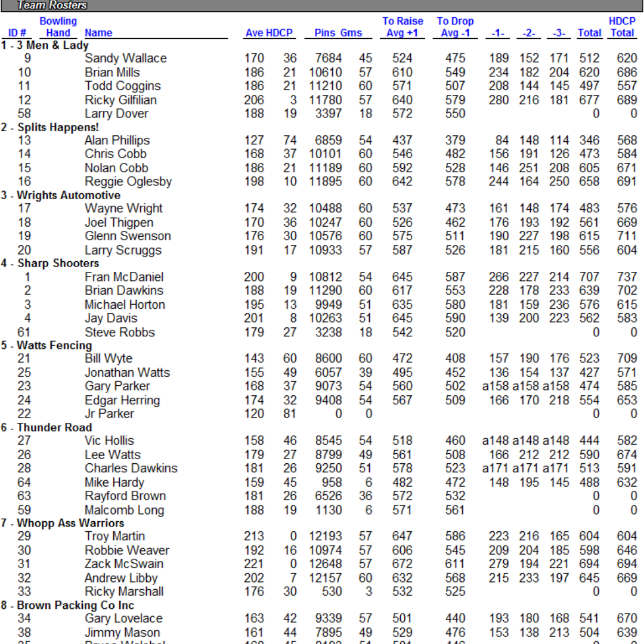Click the HDCP Total column header

point(622,27)
